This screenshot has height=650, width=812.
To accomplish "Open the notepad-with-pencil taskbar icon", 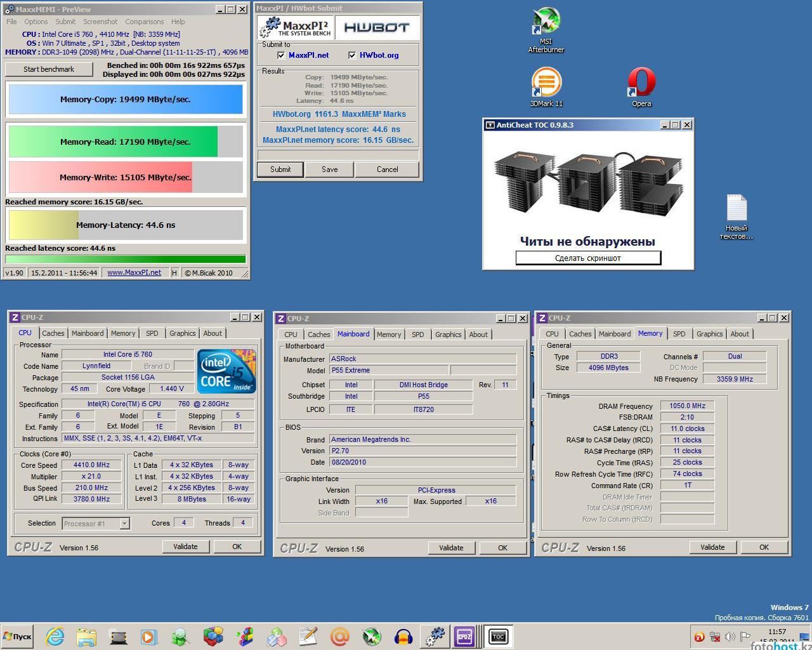I will [308, 637].
